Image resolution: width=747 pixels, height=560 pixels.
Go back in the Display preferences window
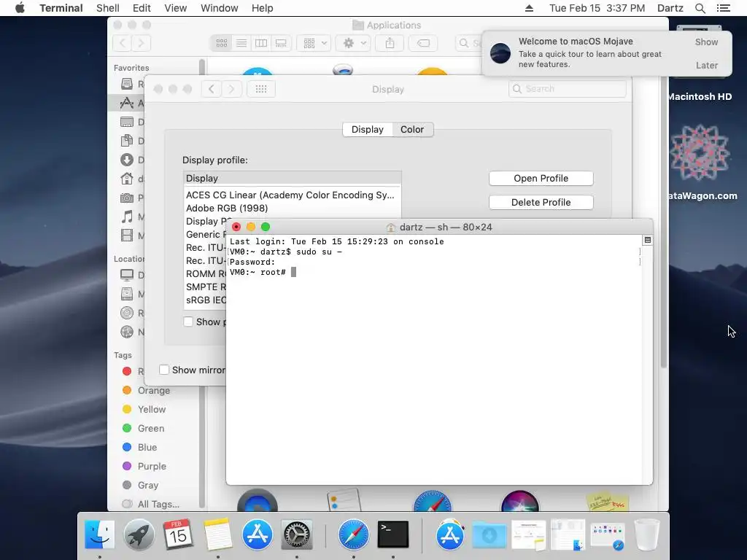(212, 89)
